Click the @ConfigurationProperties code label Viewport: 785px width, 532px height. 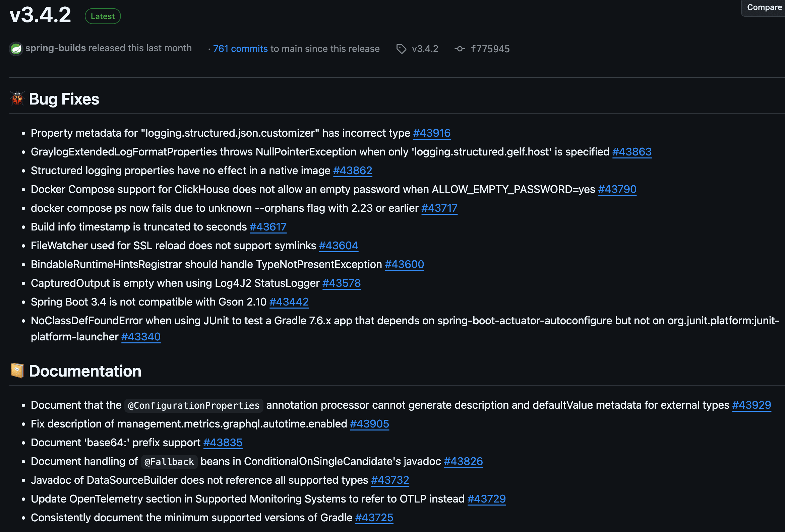[193, 405]
